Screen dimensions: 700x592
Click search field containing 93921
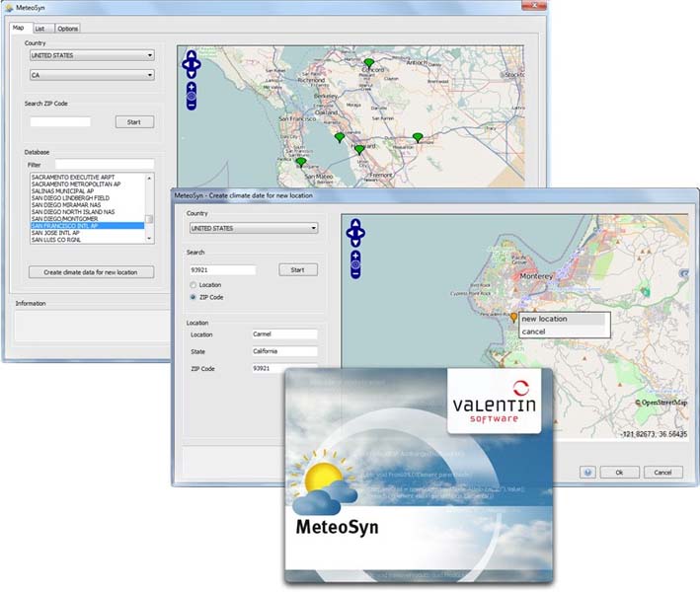coord(223,270)
